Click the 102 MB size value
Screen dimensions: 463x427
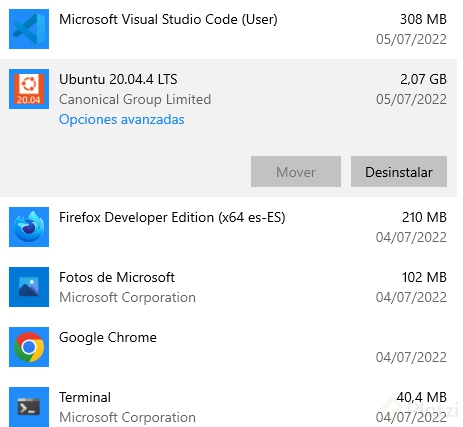pos(424,277)
